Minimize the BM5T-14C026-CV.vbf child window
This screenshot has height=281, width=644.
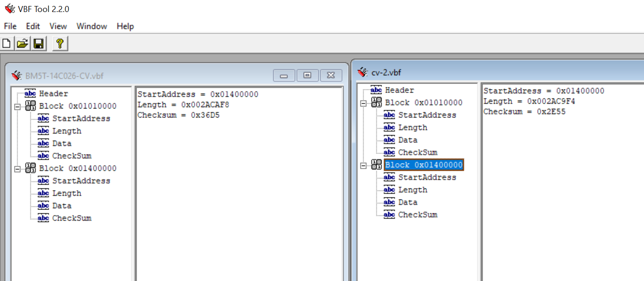pos(284,76)
